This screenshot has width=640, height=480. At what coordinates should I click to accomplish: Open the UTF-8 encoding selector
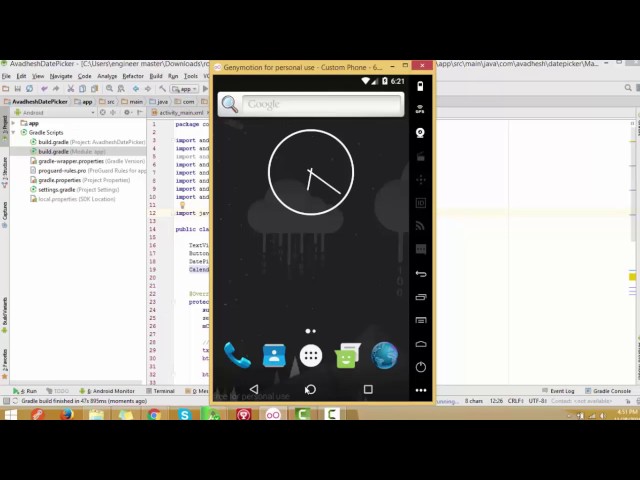click(537, 401)
